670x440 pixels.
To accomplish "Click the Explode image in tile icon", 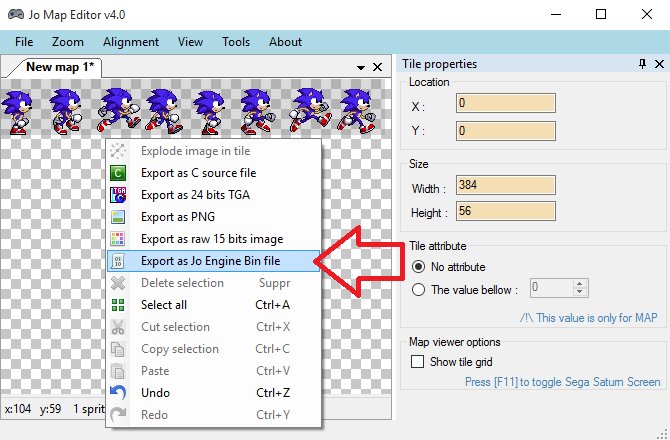I will click(118, 151).
